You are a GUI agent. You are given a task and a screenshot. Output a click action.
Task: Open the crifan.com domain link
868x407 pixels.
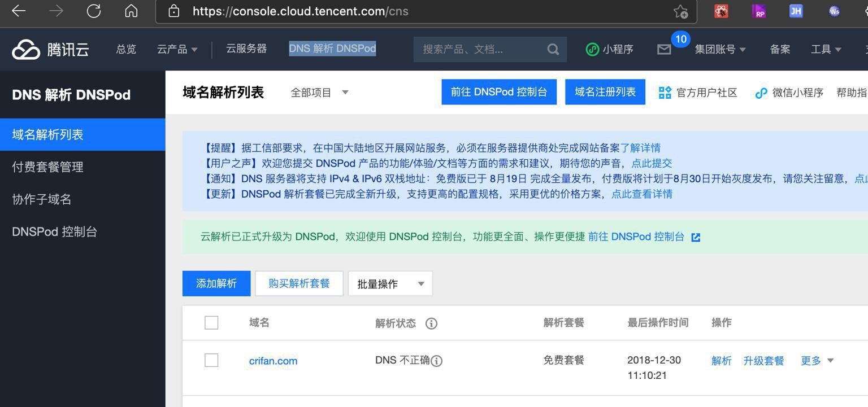click(273, 361)
